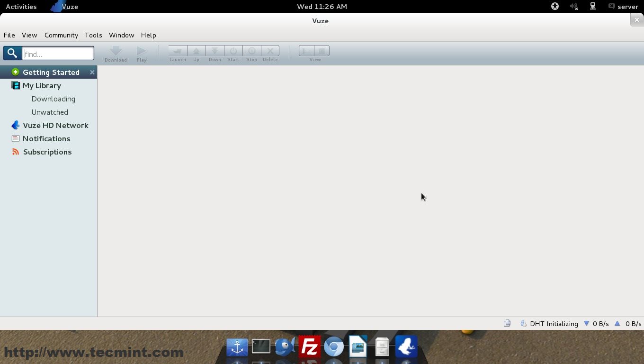This screenshot has width=644, height=364.
Task: Click the green Getting Started arrow icon
Action: tap(16, 72)
